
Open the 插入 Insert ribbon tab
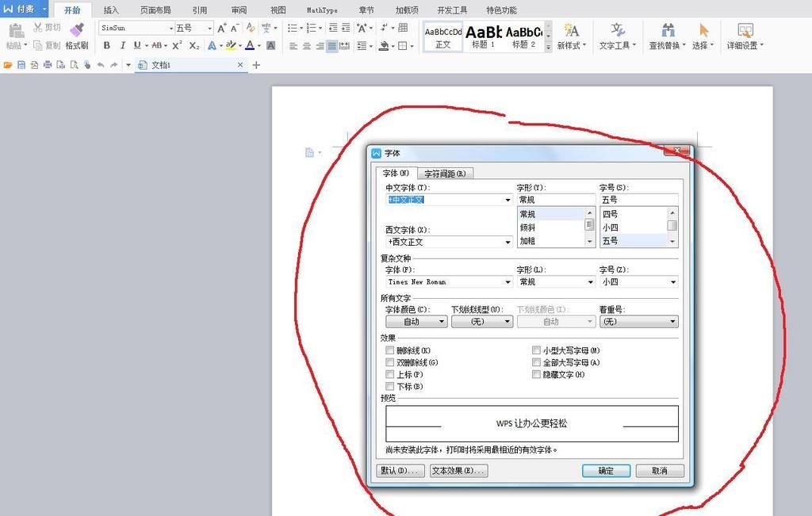click(x=111, y=10)
